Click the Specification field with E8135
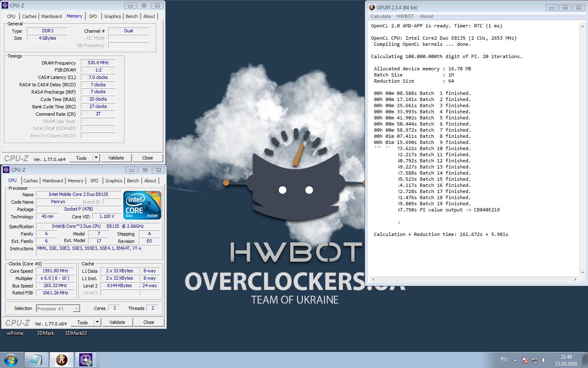The height and width of the screenshot is (368, 588). (x=98, y=226)
